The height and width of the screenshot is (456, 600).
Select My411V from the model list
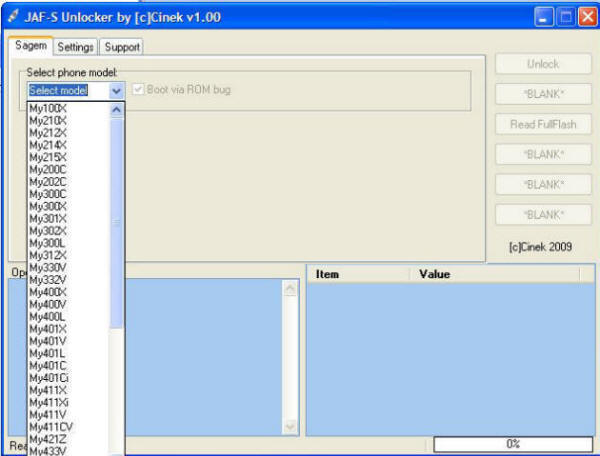[x=69, y=415]
